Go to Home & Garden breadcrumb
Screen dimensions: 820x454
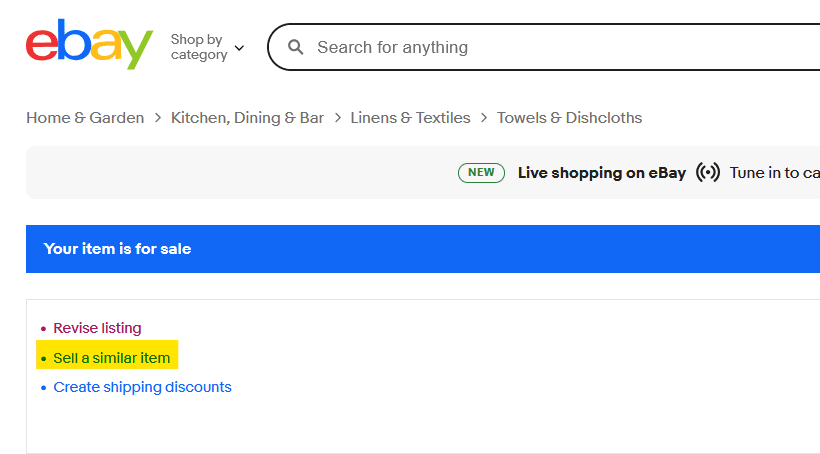[85, 118]
